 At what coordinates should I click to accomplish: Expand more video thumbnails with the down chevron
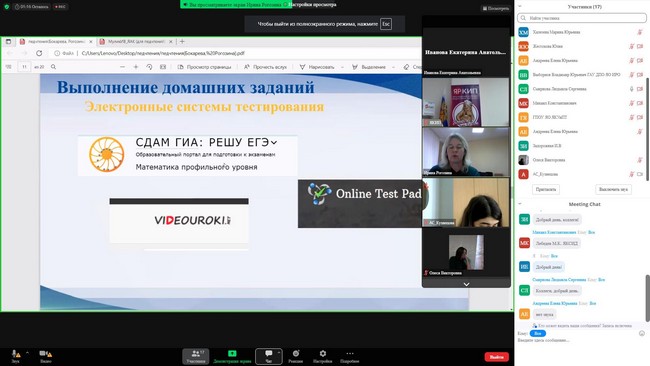pyautogui.click(x=466, y=284)
